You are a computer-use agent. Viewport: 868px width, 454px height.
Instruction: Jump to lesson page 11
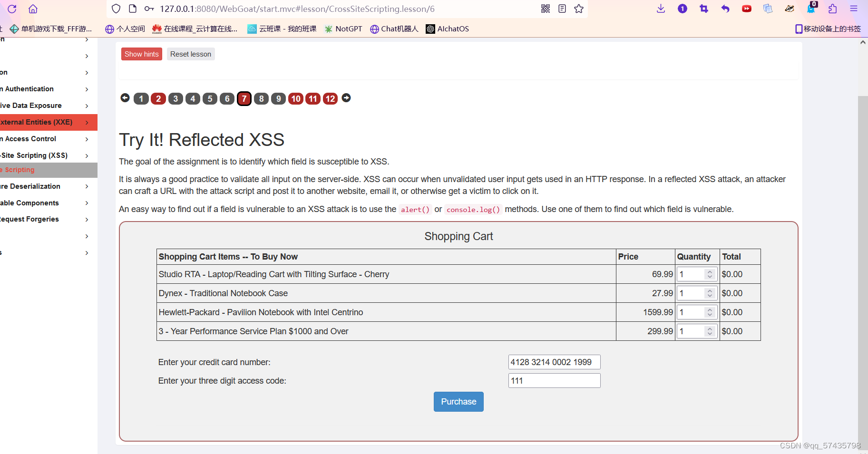[x=313, y=98]
